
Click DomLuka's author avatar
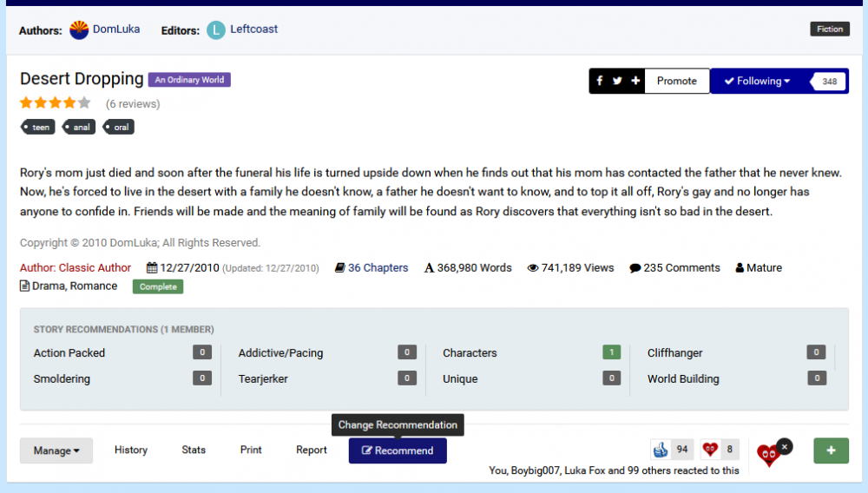pyautogui.click(x=79, y=30)
